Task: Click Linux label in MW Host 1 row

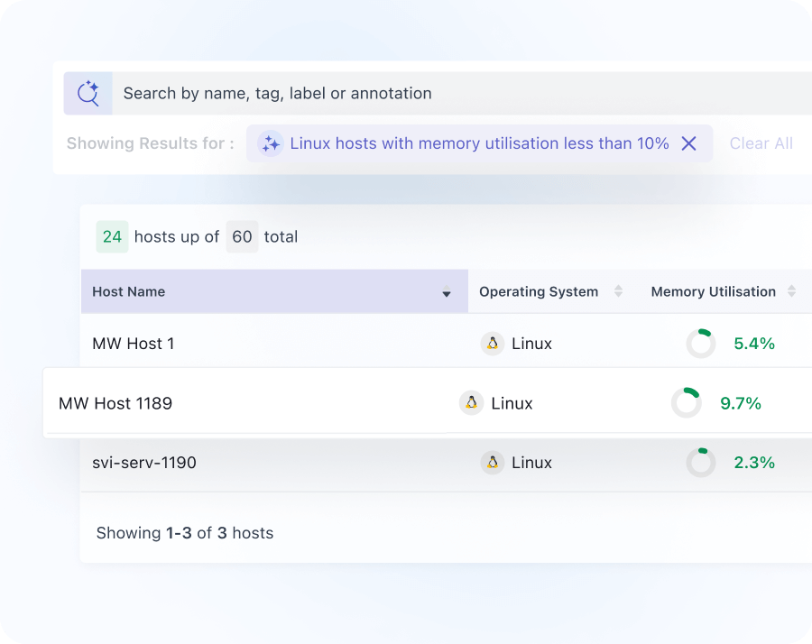Action: click(531, 344)
